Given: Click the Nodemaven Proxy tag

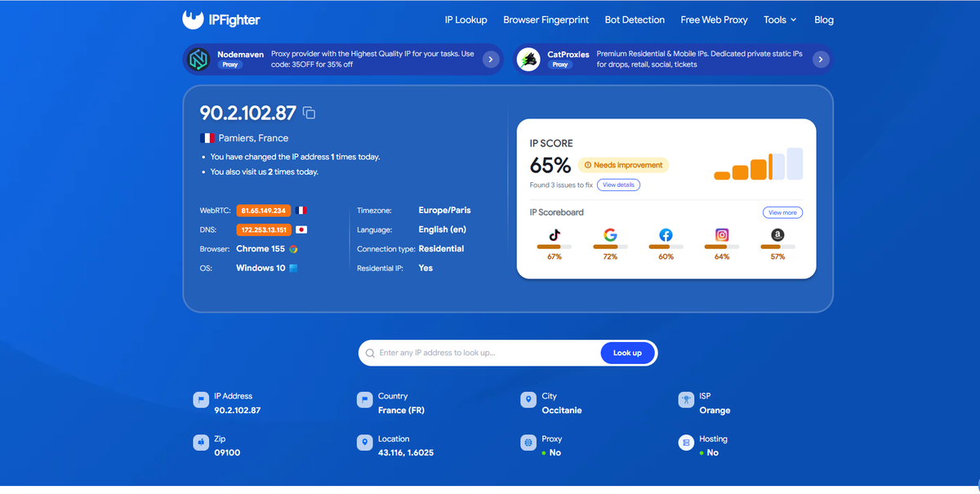Looking at the screenshot, I should coord(230,65).
